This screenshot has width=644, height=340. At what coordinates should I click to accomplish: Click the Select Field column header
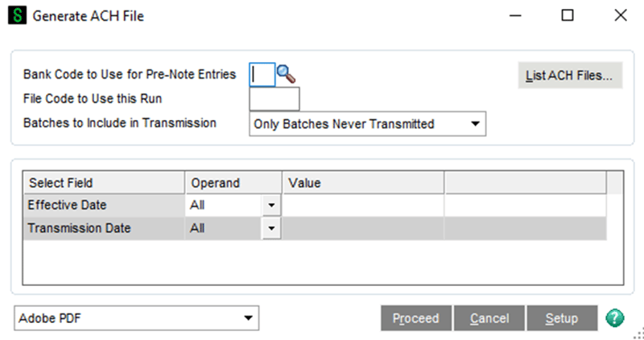point(105,183)
